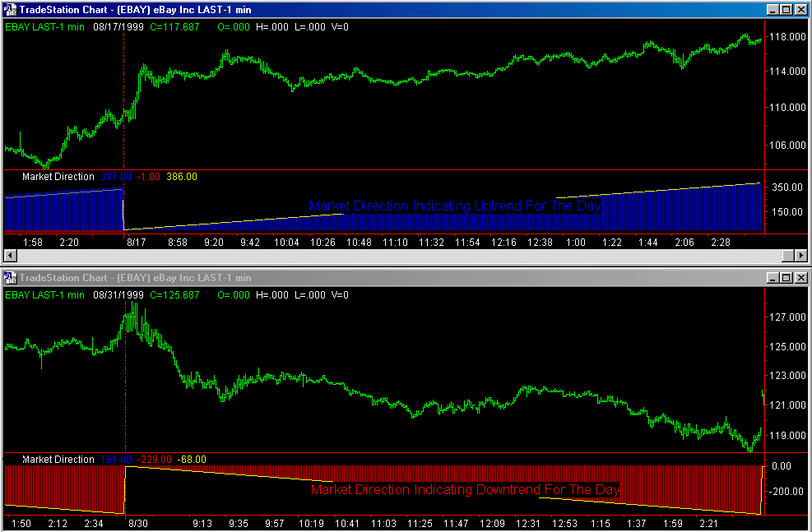
Task: Click the 12:53 time label in the bottom chart
Action: [564, 523]
